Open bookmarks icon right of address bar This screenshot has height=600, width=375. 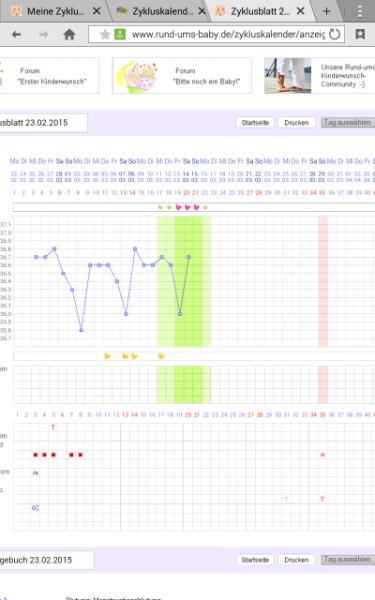(x=360, y=34)
